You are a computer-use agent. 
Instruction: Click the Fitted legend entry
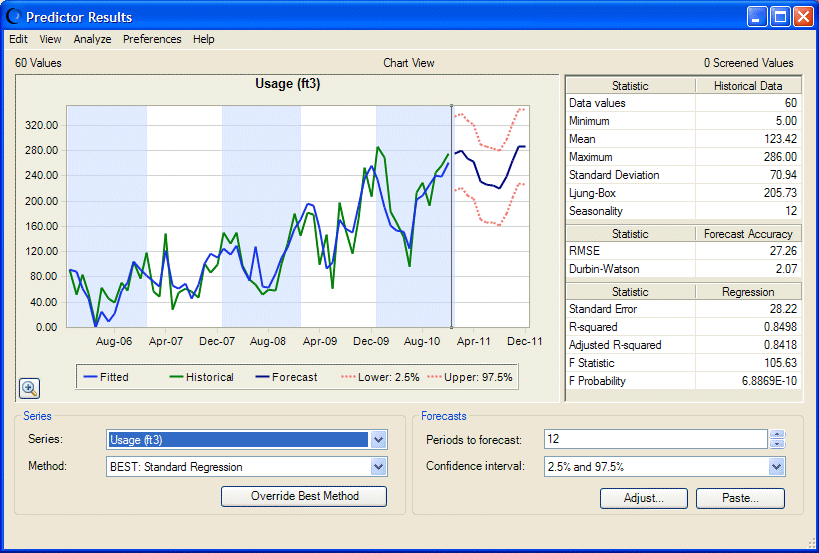tap(106, 377)
